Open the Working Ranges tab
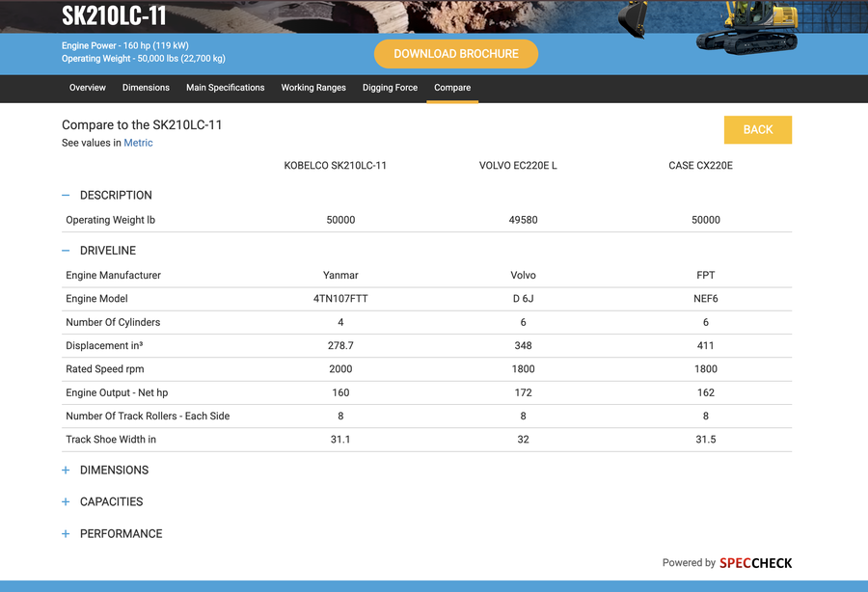The width and height of the screenshot is (868, 592). [313, 88]
